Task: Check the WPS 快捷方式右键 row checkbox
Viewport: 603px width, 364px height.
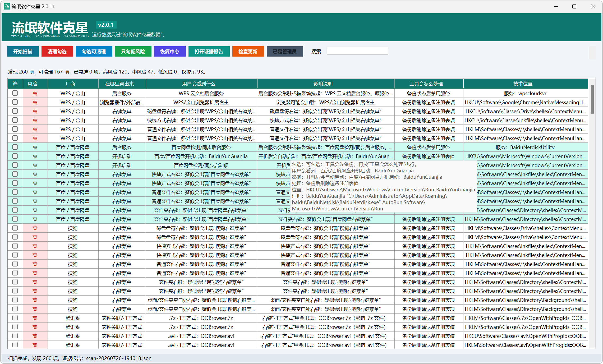Action: (15, 120)
